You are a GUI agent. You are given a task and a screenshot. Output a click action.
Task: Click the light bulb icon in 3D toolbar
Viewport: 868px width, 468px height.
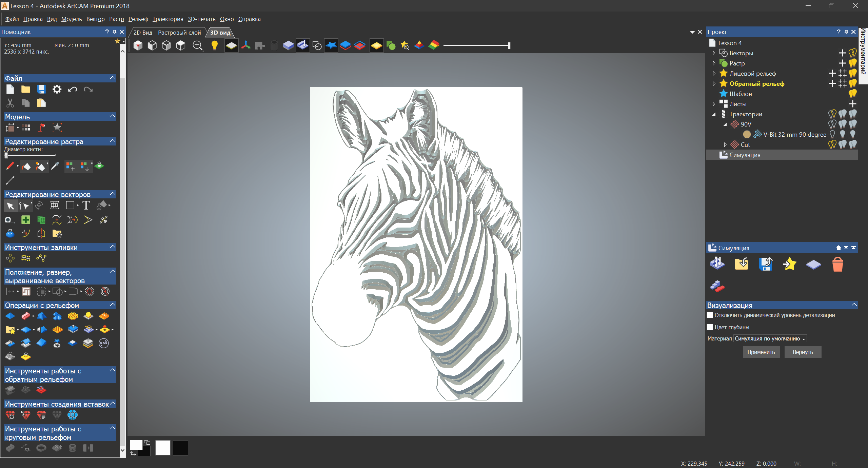pyautogui.click(x=214, y=45)
